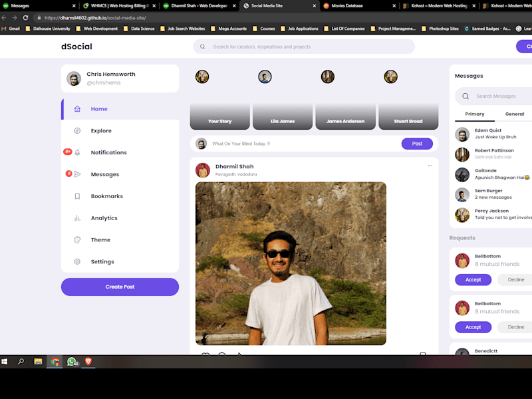The width and height of the screenshot is (532, 399).
Task: Click the three-dots menu on Dharmil Shah post
Action: point(430,166)
